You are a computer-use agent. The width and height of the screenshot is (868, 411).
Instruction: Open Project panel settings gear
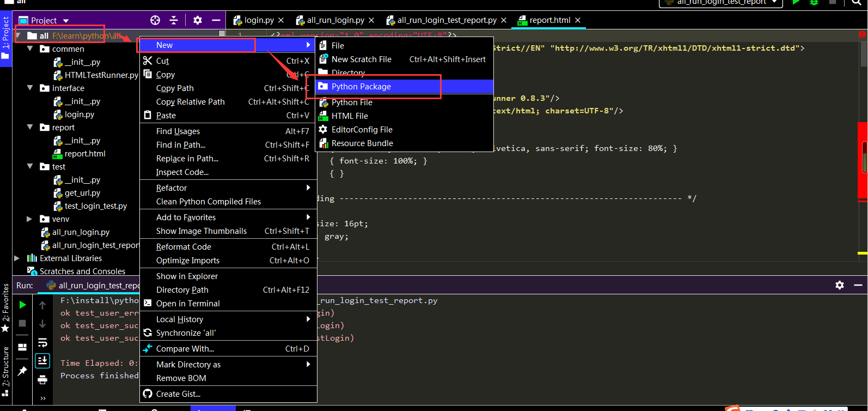(198, 20)
